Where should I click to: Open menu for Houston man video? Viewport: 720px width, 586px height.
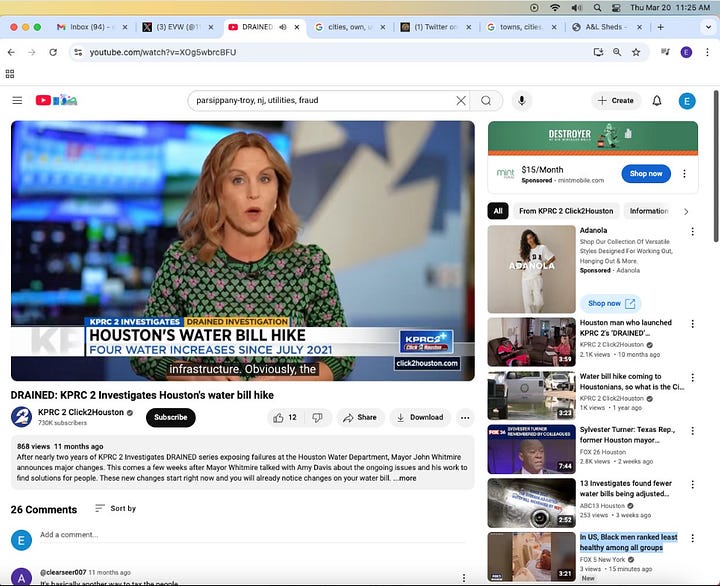[x=692, y=324]
